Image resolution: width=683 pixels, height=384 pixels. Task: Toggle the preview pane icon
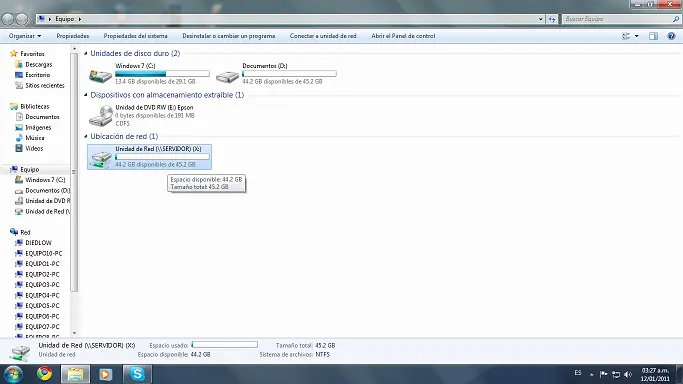[x=653, y=36]
